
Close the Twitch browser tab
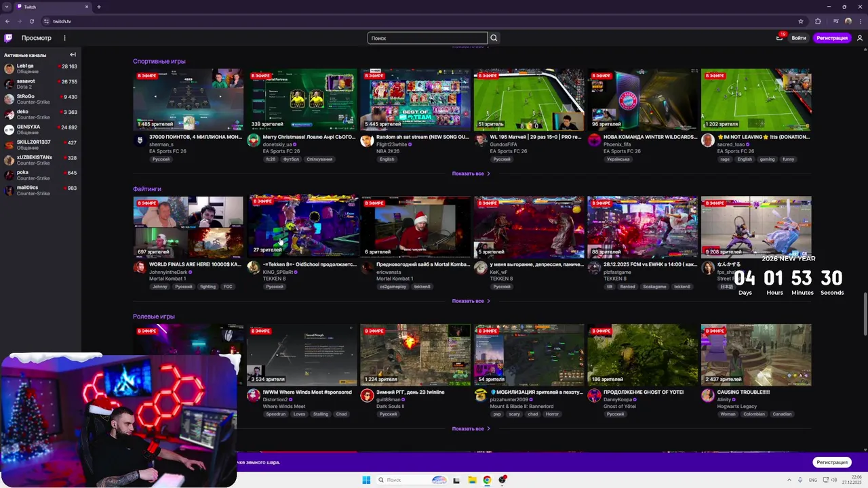tap(87, 7)
